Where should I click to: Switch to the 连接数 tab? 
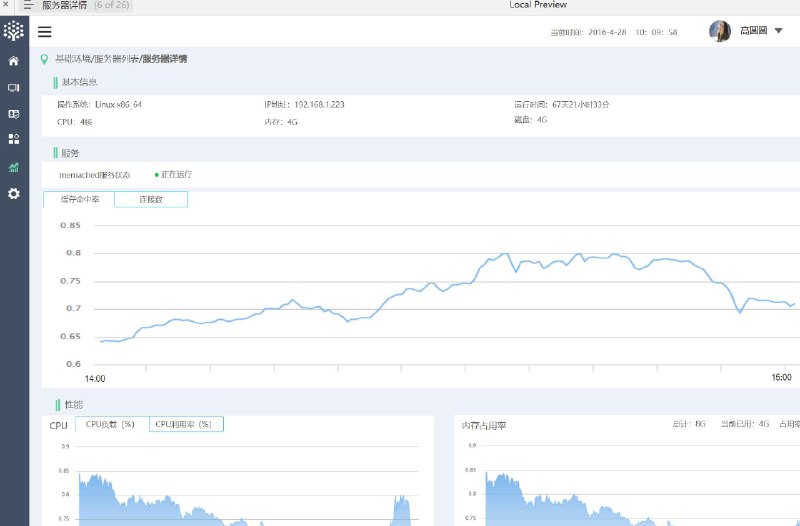click(151, 199)
